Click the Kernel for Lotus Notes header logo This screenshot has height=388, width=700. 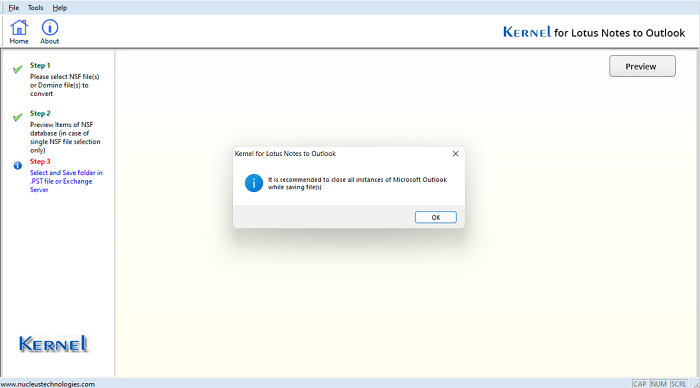click(594, 32)
